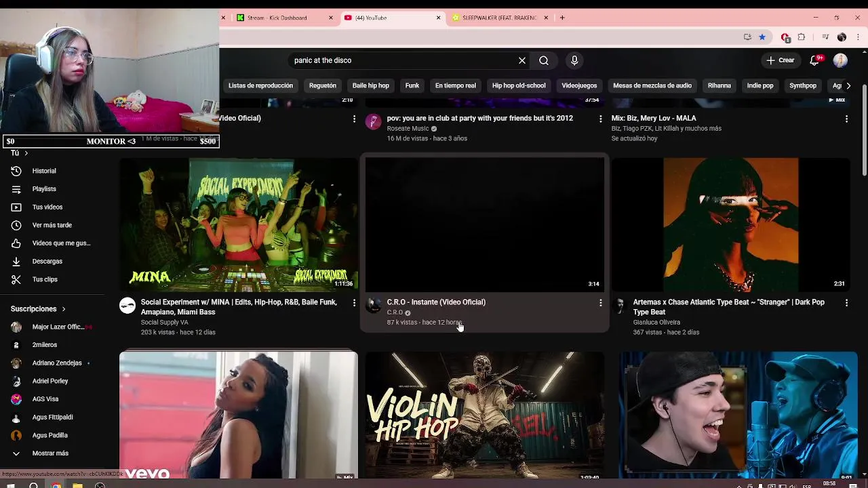868x488 pixels.
Task: Open Roseate Music channel name
Action: click(x=408, y=129)
